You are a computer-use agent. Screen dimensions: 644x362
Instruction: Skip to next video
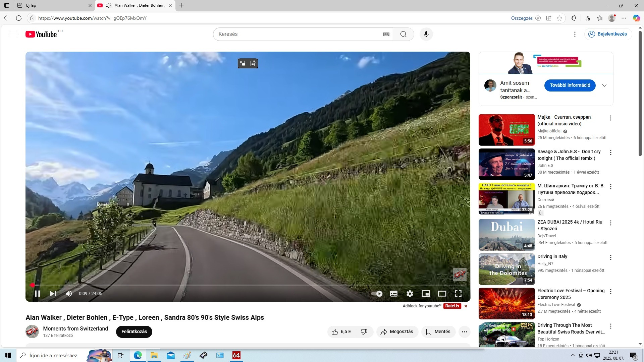coord(53,294)
